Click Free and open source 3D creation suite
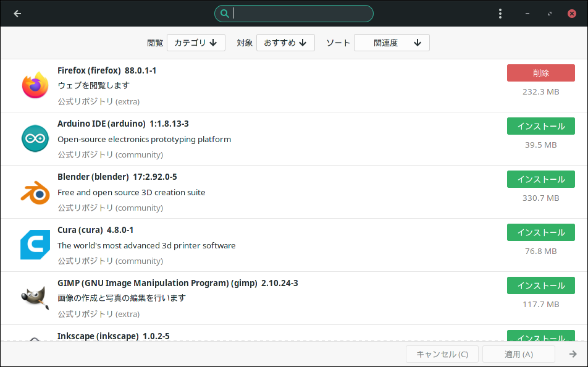This screenshot has width=588, height=367. pyautogui.click(x=131, y=193)
